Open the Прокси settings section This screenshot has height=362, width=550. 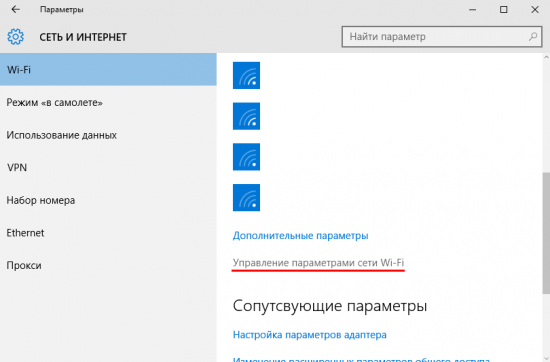pyautogui.click(x=108, y=266)
